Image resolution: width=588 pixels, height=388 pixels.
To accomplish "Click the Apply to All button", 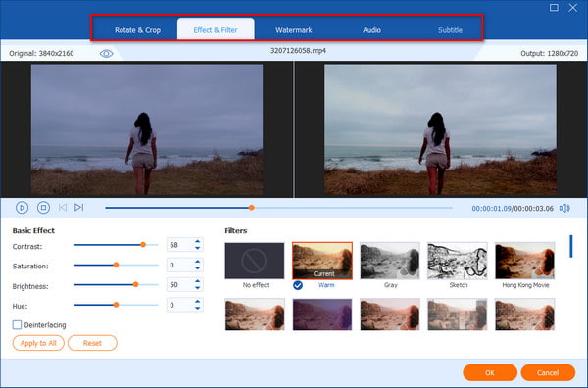I will [x=38, y=343].
